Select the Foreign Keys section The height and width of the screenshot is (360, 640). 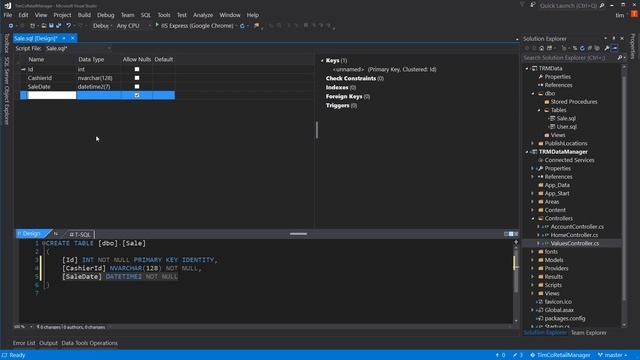click(348, 96)
